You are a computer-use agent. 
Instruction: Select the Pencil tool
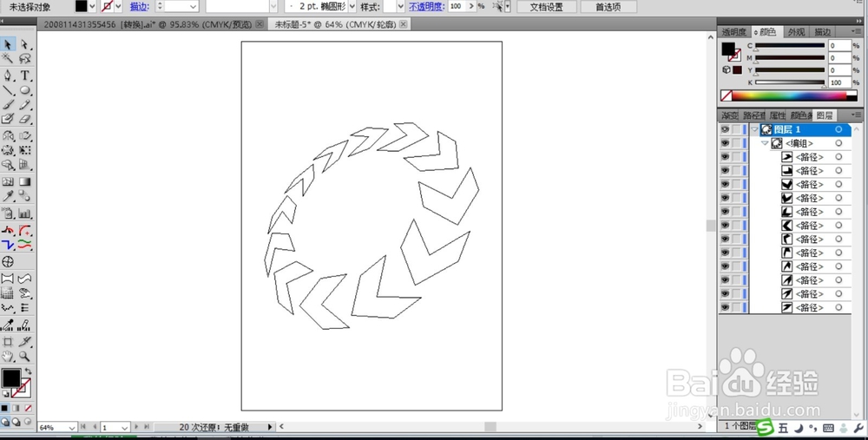click(x=25, y=105)
